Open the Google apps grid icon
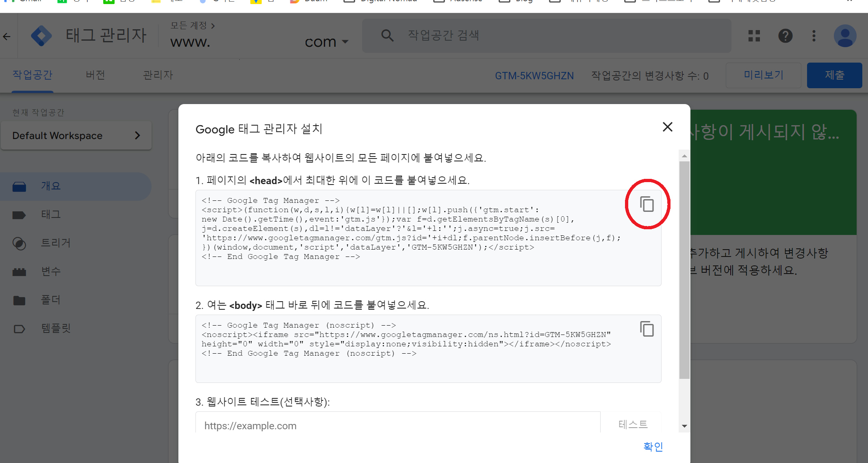 [x=754, y=36]
